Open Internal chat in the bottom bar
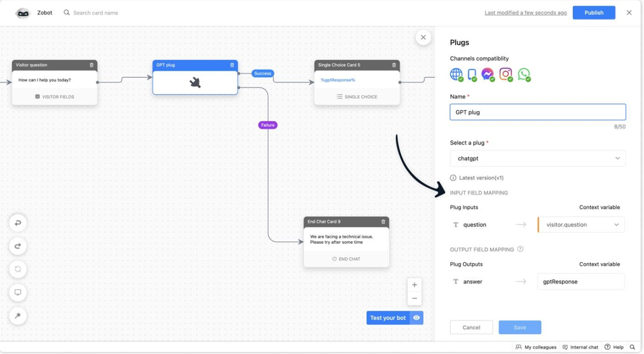Image resolution: width=644 pixels, height=354 pixels. (580, 347)
